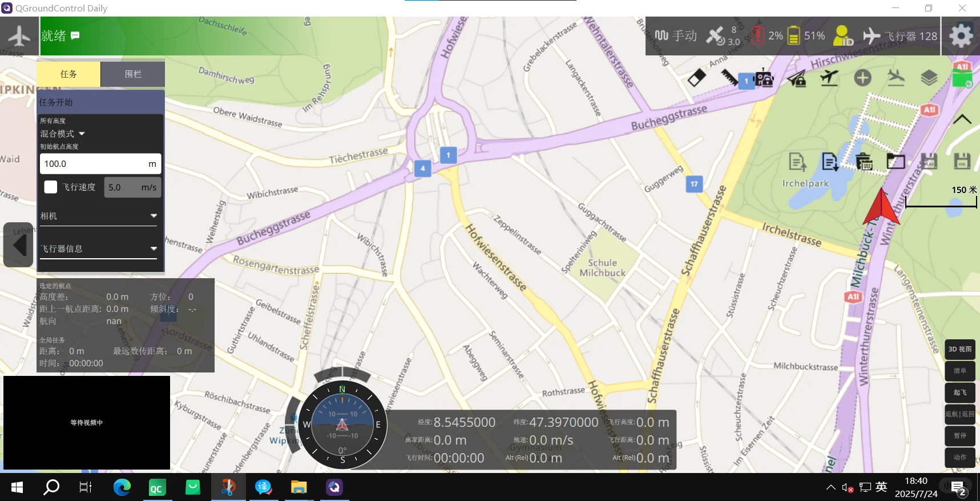Click the 等待视频中 video preview panel
Image resolution: width=980 pixels, height=501 pixels.
(87, 423)
